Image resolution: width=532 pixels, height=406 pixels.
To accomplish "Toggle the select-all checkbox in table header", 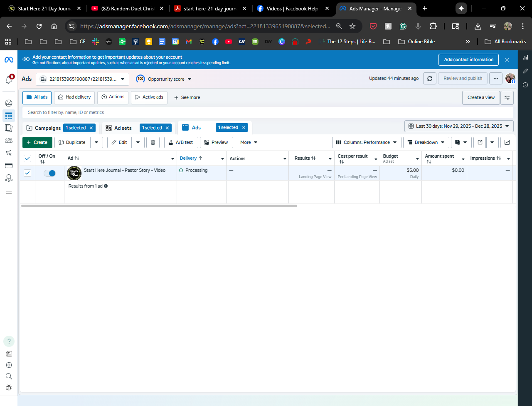I will tap(27, 158).
